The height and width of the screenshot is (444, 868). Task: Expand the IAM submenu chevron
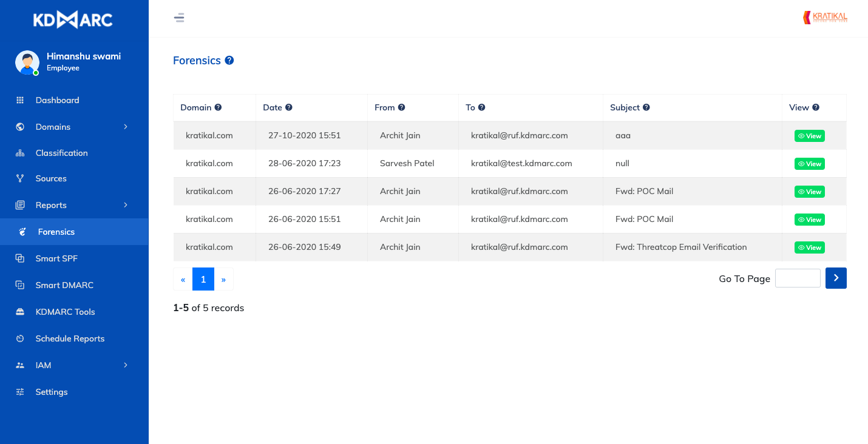[126, 365]
